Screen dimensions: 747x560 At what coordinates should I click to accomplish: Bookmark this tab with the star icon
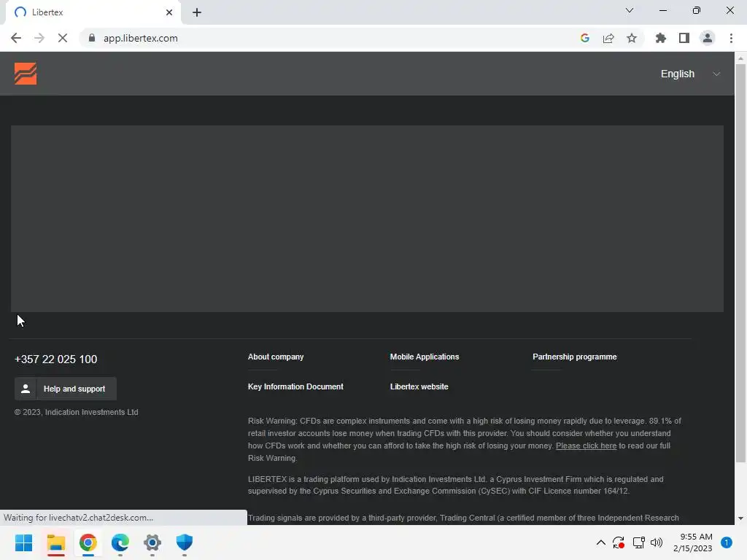(632, 38)
